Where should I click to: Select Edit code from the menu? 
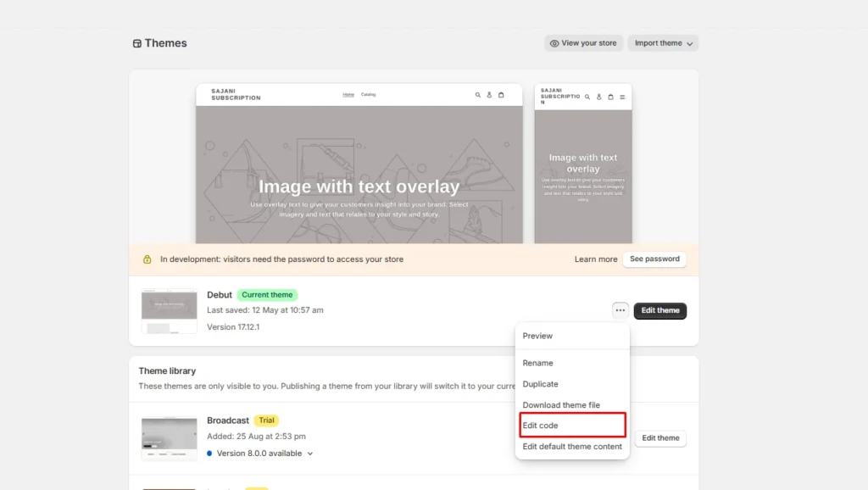542,425
